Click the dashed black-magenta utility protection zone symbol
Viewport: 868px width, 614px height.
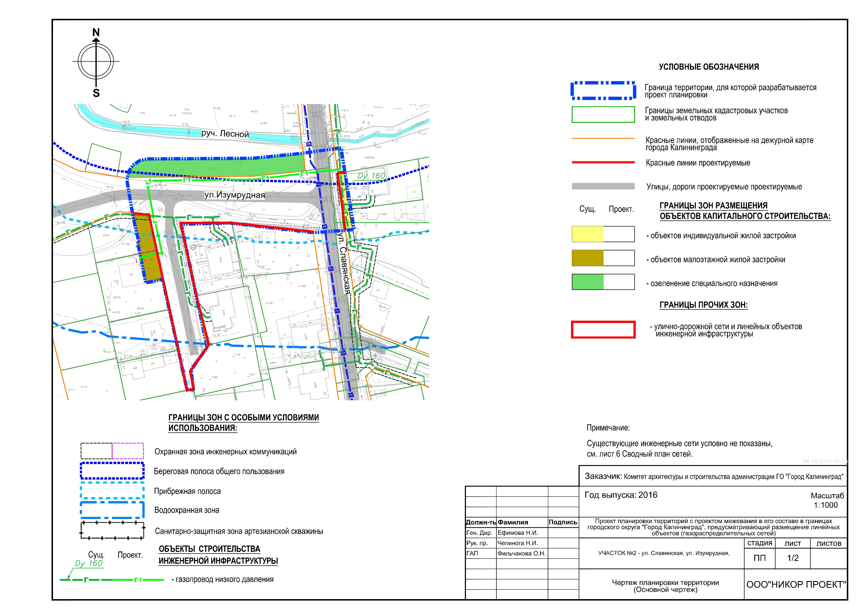(x=112, y=451)
